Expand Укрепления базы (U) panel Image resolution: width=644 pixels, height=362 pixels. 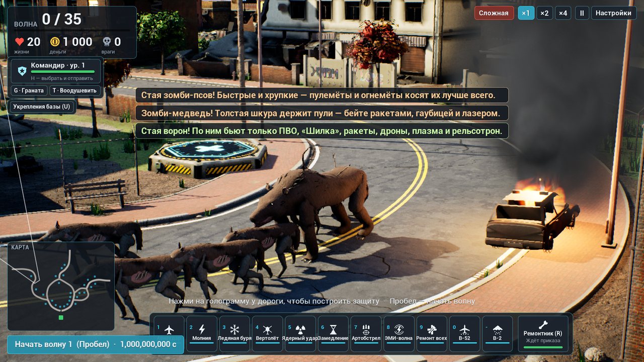point(42,107)
